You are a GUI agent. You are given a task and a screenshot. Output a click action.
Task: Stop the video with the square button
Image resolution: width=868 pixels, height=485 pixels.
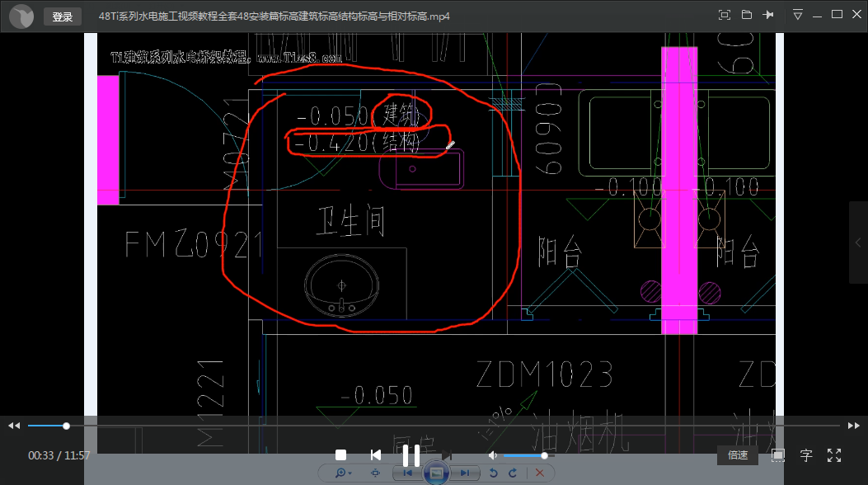pyautogui.click(x=340, y=455)
